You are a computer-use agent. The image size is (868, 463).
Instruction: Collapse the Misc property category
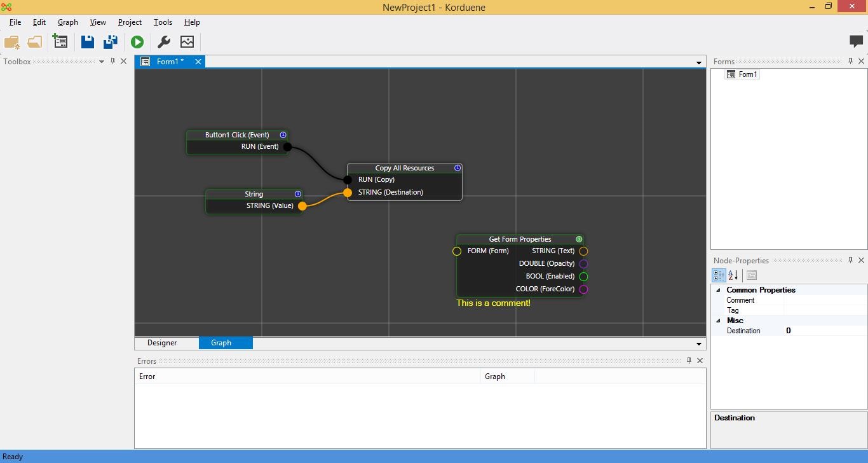pos(719,321)
